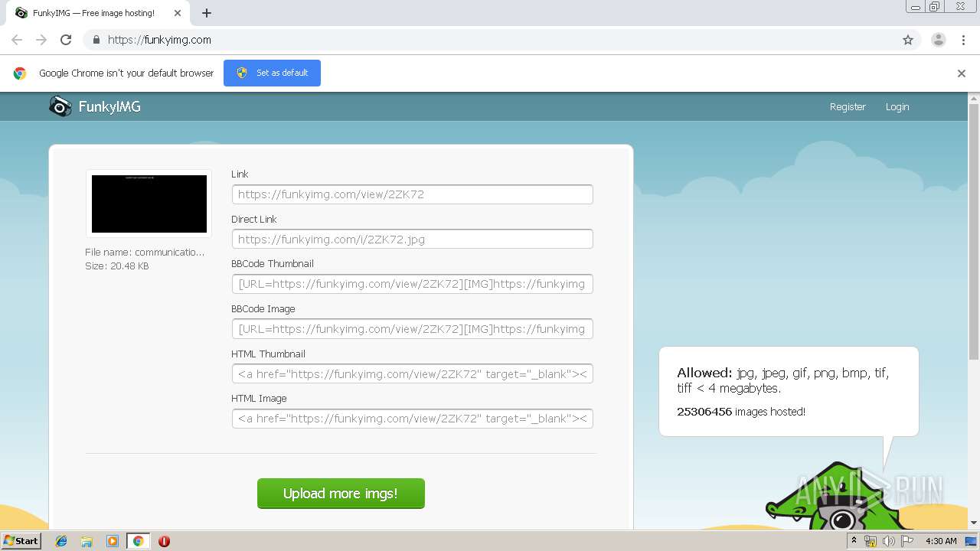Image resolution: width=980 pixels, height=551 pixels.
Task: Open the media player taskbar icon
Action: click(113, 541)
